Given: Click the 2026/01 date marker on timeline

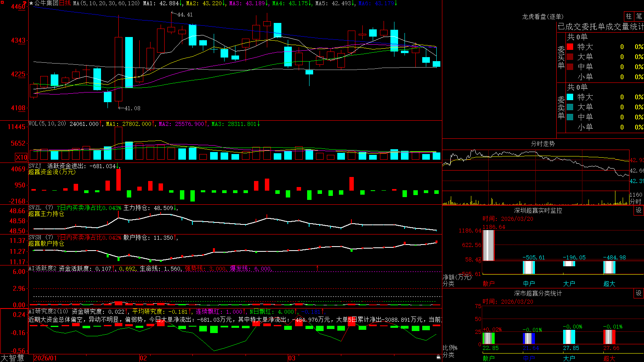Looking at the screenshot, I should 45,358.
